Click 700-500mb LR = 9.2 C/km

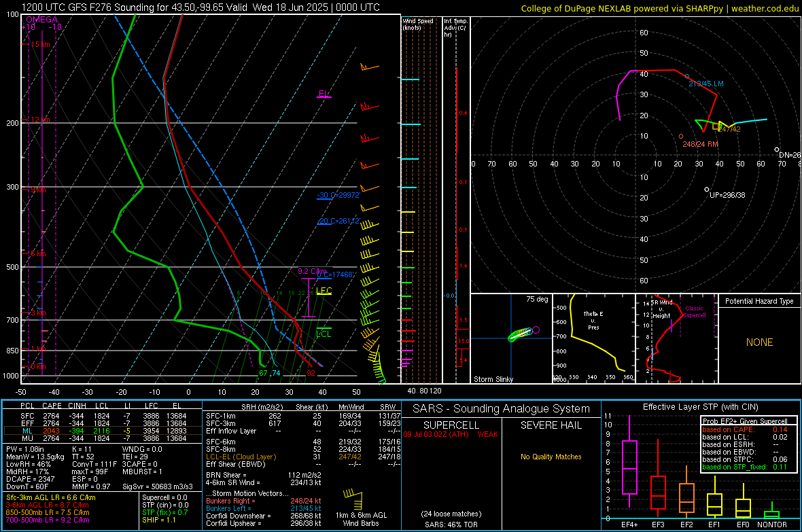tap(48, 520)
